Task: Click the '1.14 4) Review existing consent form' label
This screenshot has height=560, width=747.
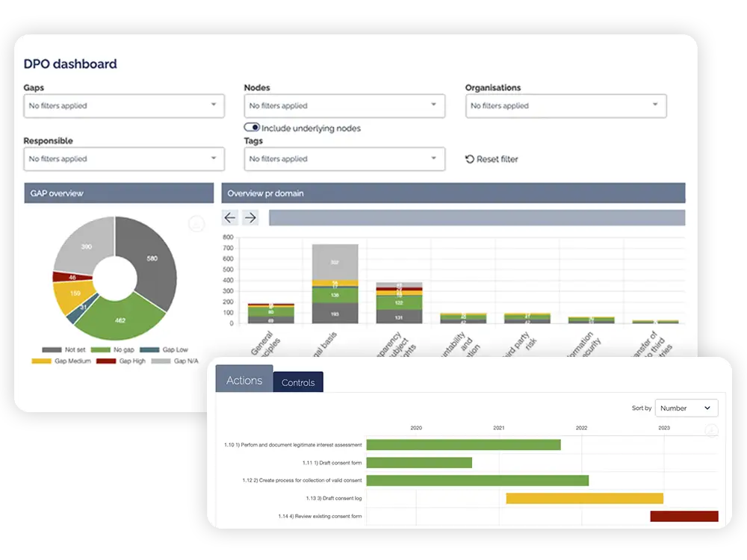Action: click(320, 516)
